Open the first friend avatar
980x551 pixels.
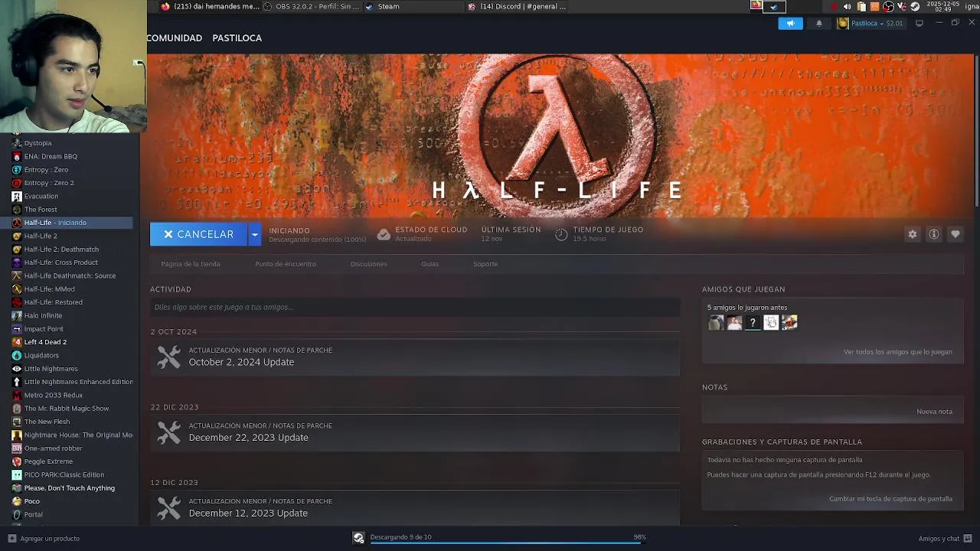click(x=716, y=323)
